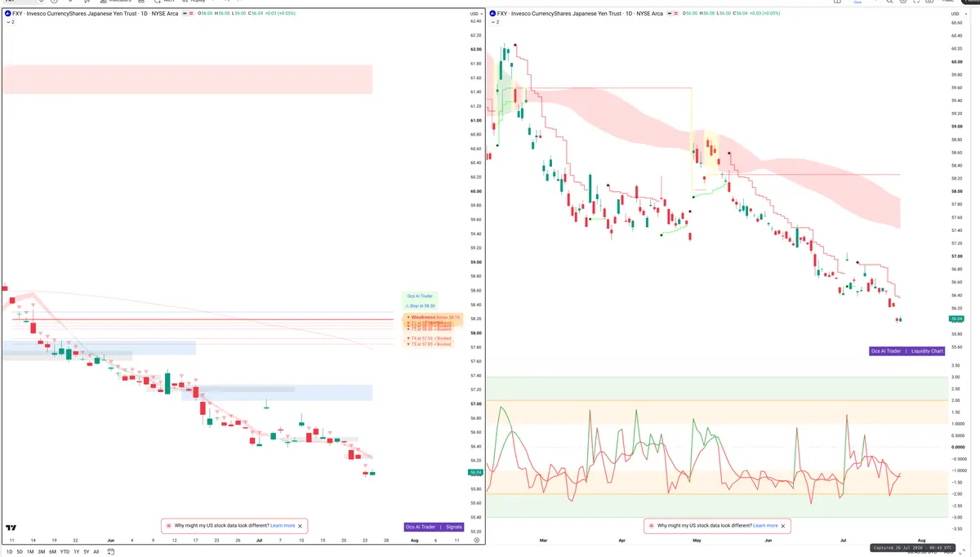Select the 1Y time range

(76, 551)
